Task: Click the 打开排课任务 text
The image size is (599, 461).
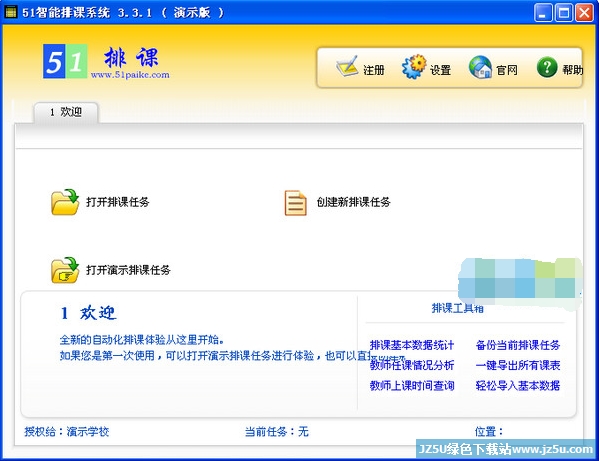Action: pyautogui.click(x=118, y=202)
